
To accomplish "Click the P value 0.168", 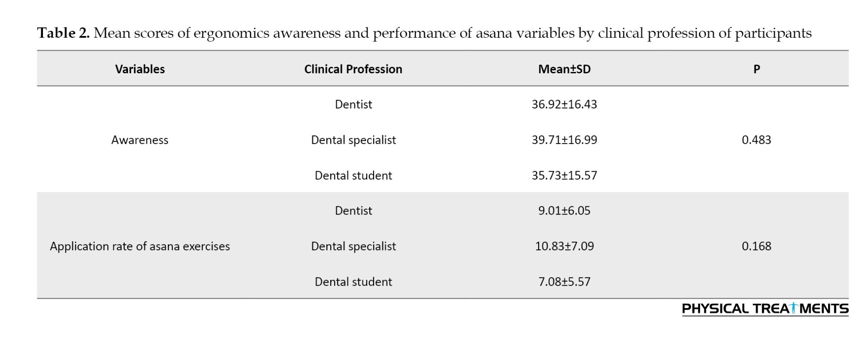I will [756, 246].
